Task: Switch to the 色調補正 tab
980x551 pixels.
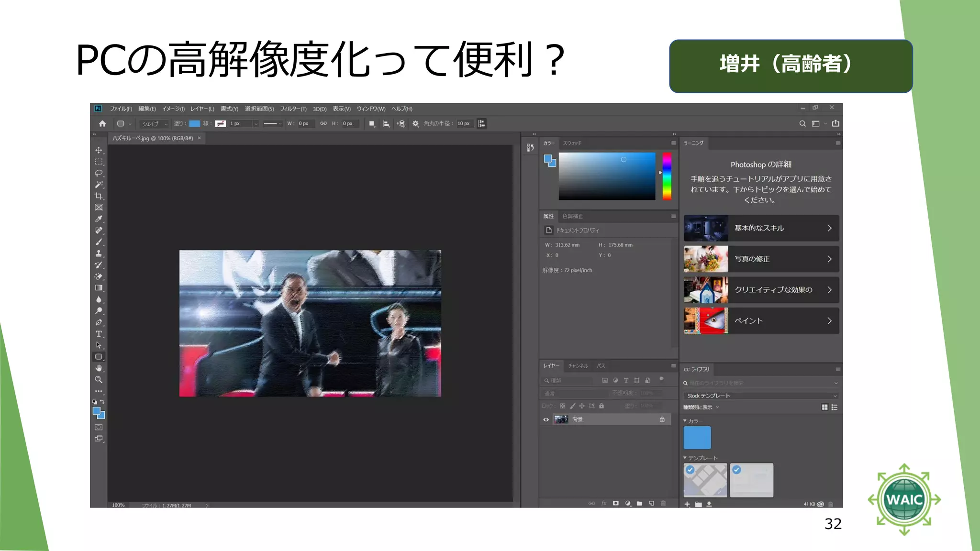Action: tap(572, 216)
